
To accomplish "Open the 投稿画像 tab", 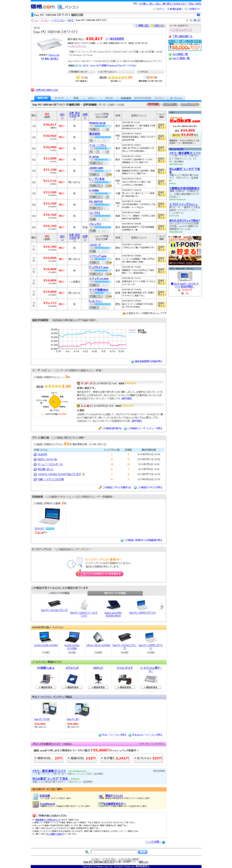I will pos(125,98).
